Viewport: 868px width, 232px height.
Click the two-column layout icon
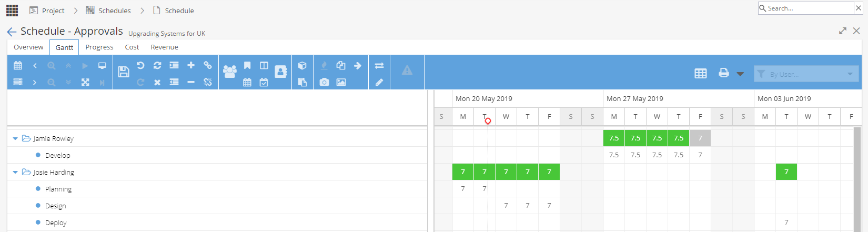264,65
